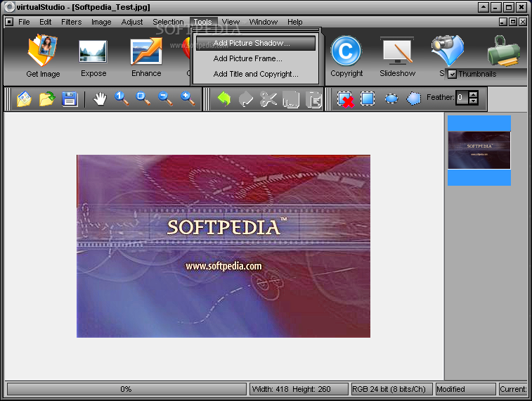This screenshot has height=401, width=532.
Task: Select the hand pan tool
Action: tap(100, 99)
